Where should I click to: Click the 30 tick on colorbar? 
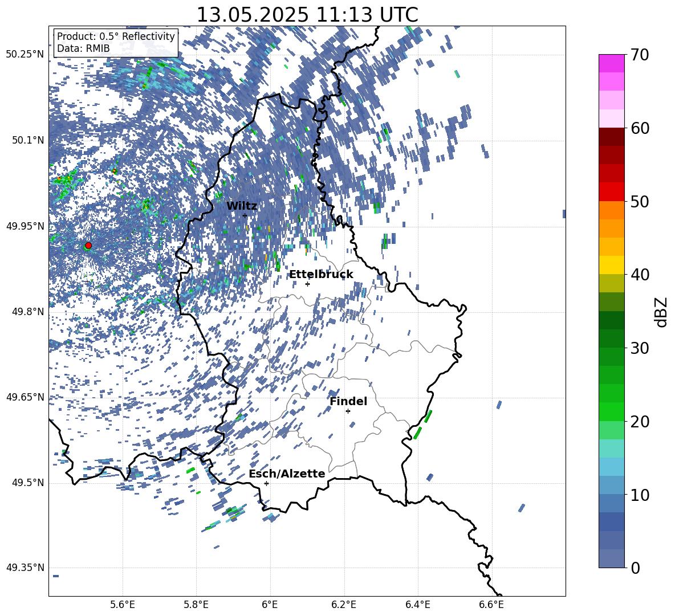pos(640,348)
